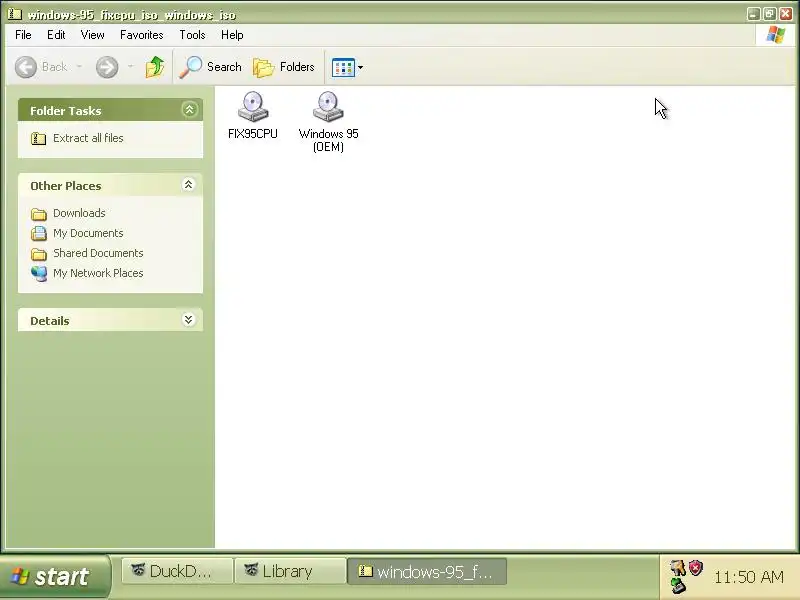Click the red security shield tray icon

coord(696,567)
